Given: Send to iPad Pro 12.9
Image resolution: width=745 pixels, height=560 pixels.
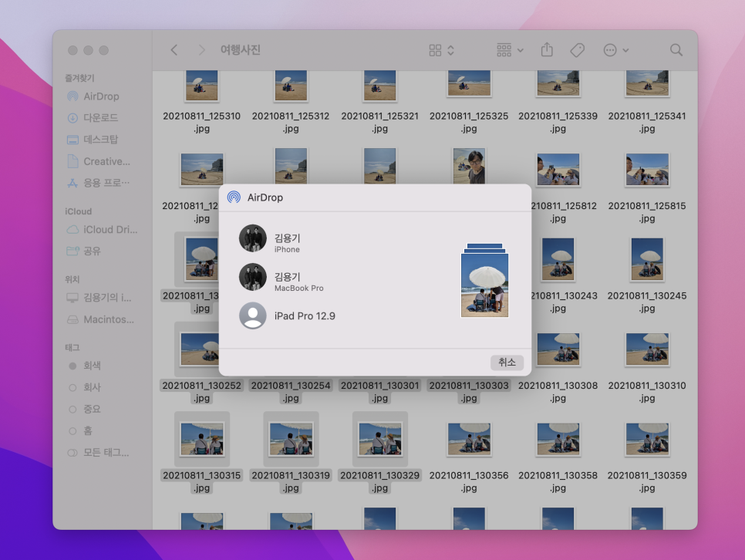Looking at the screenshot, I should coord(287,316).
